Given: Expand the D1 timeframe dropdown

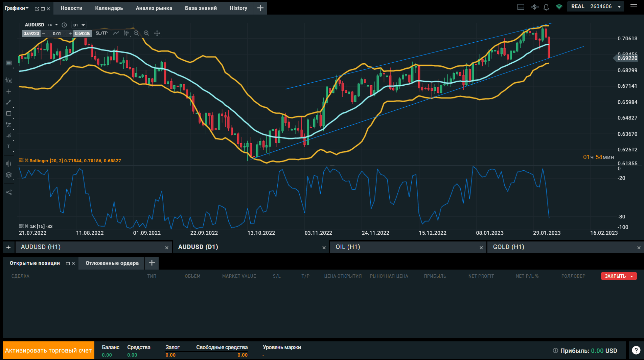Looking at the screenshot, I should click(79, 25).
